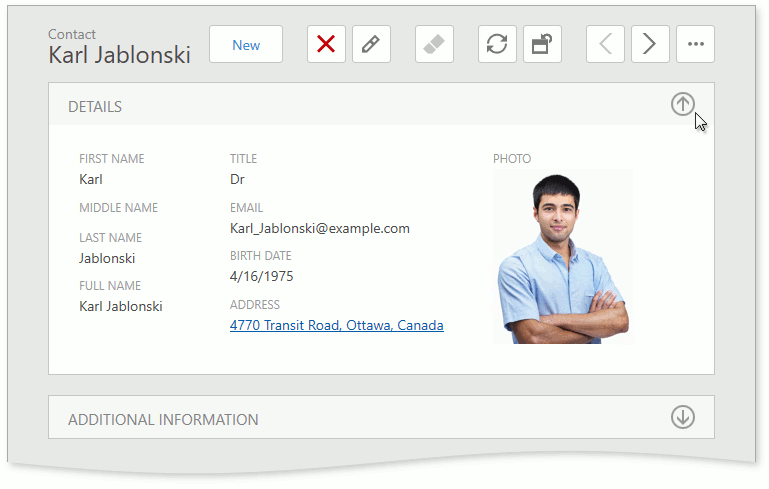Go to the next record with right chevron
This screenshot has height=489, width=769.
(x=650, y=45)
